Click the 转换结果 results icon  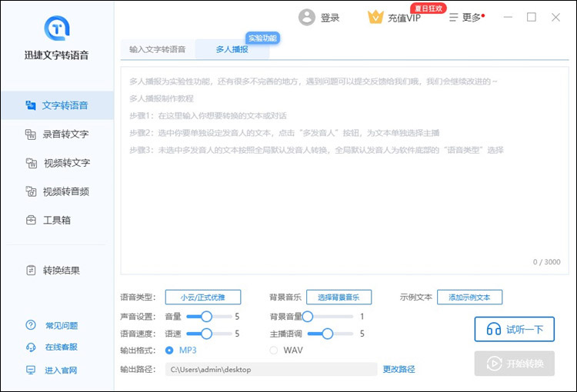click(x=31, y=271)
